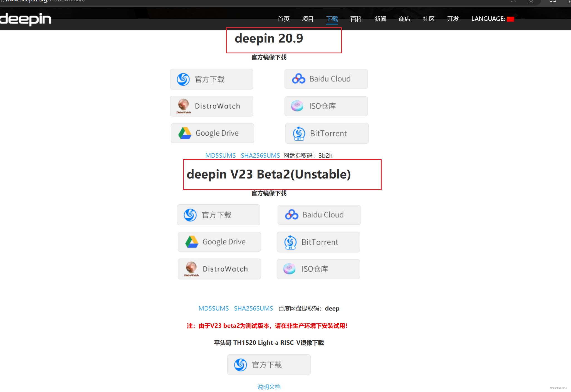This screenshot has height=392, width=571.
Task: Click 官方下载 button under deepin 20.9
Action: pyautogui.click(x=212, y=79)
